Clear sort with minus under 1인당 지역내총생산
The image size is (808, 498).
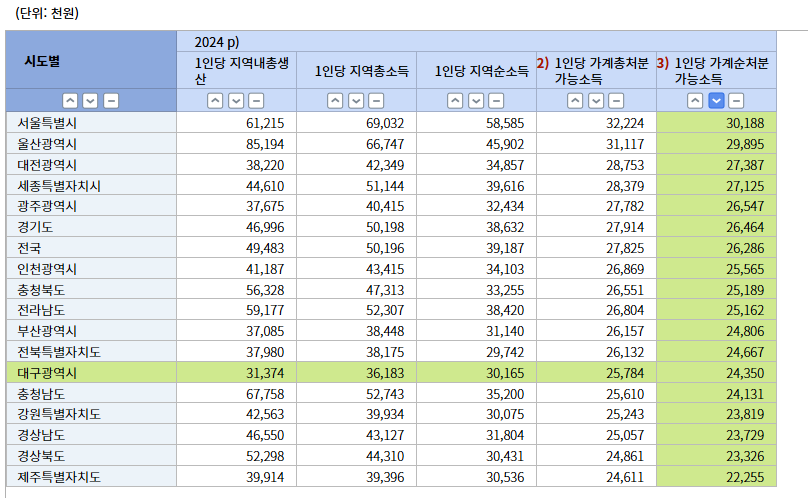[x=256, y=100]
